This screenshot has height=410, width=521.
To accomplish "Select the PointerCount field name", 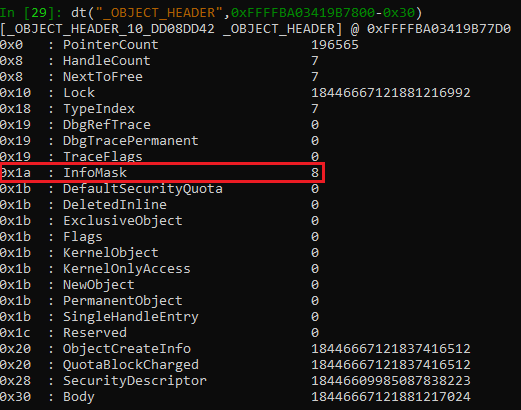I will click(111, 45).
